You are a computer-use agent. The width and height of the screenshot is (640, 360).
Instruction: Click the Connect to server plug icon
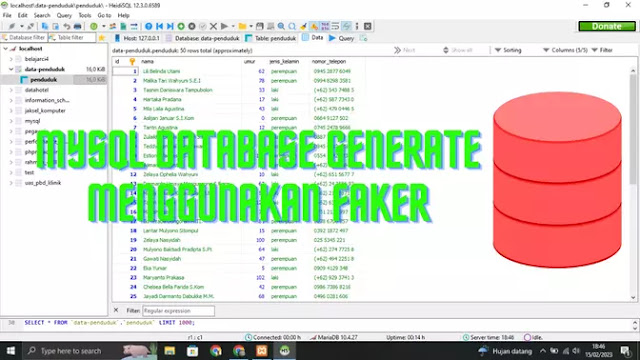coord(12,26)
